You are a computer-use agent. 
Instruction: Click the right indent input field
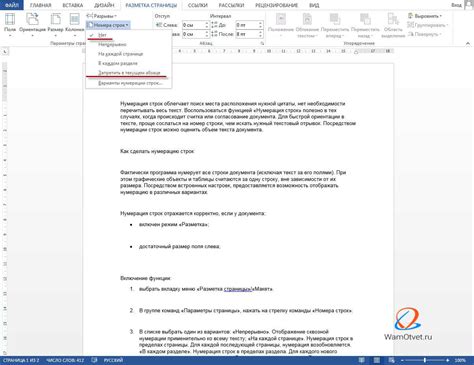click(x=193, y=34)
